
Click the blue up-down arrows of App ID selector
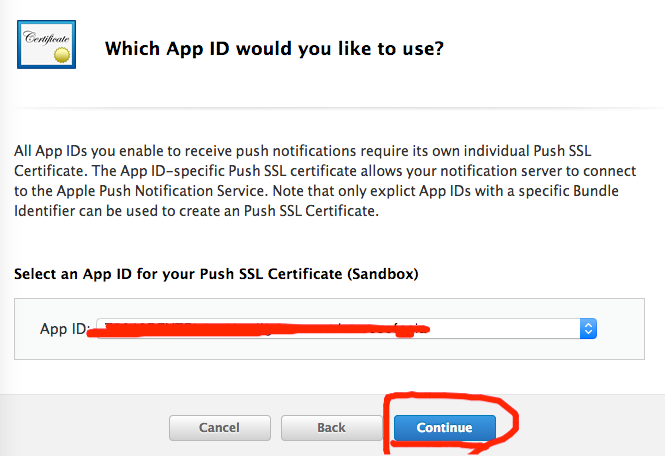click(x=588, y=329)
